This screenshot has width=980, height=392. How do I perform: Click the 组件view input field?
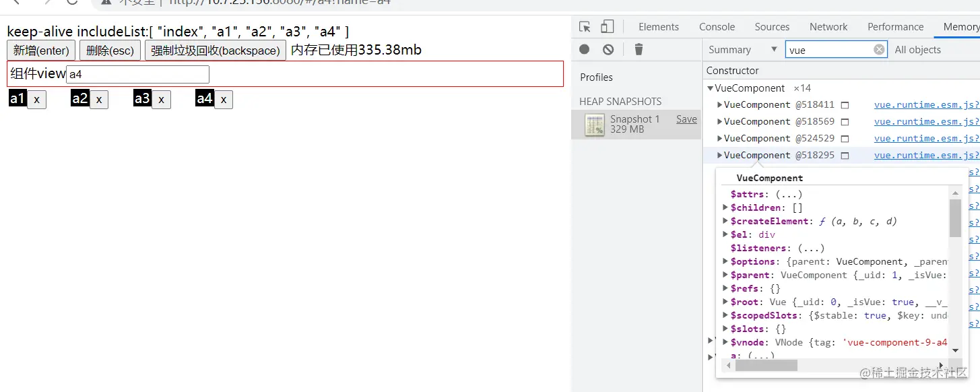tap(137, 74)
